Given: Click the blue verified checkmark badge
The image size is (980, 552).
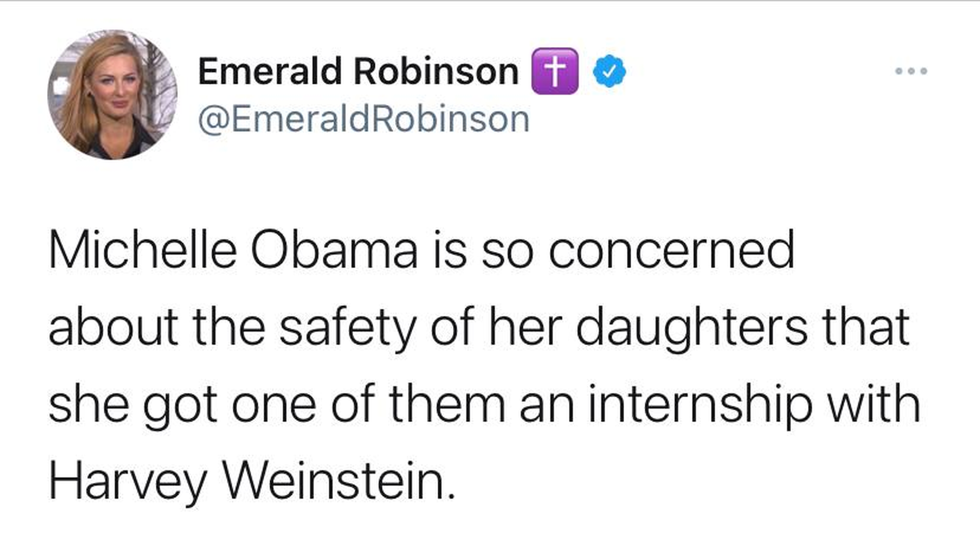Looking at the screenshot, I should coord(609,71).
